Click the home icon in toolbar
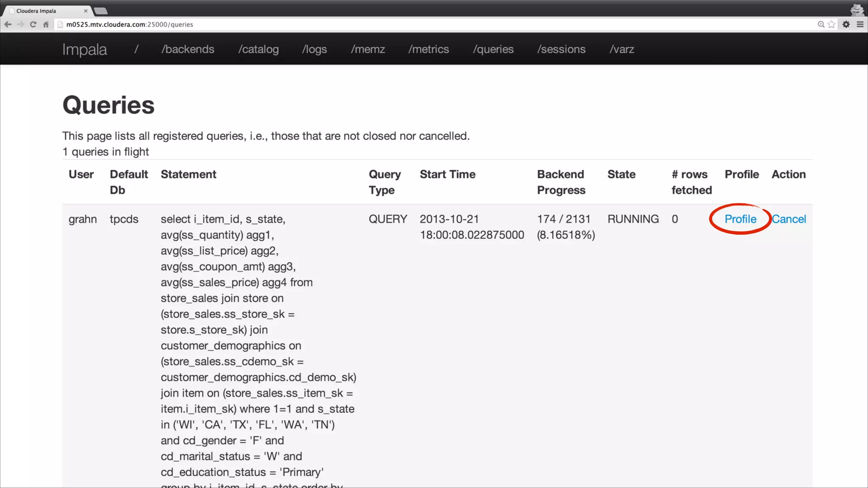868x488 pixels. point(46,25)
